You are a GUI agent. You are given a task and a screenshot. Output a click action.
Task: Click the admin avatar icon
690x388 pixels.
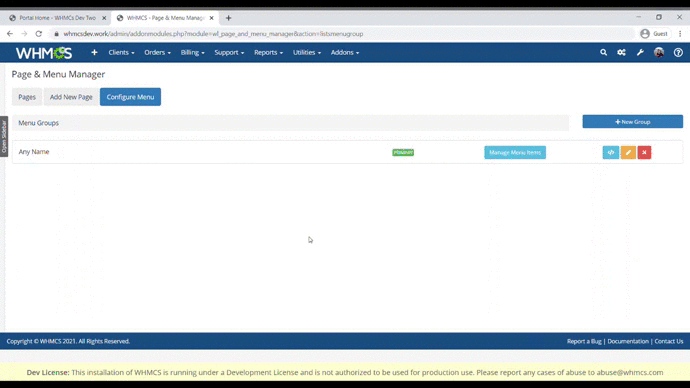[659, 52]
